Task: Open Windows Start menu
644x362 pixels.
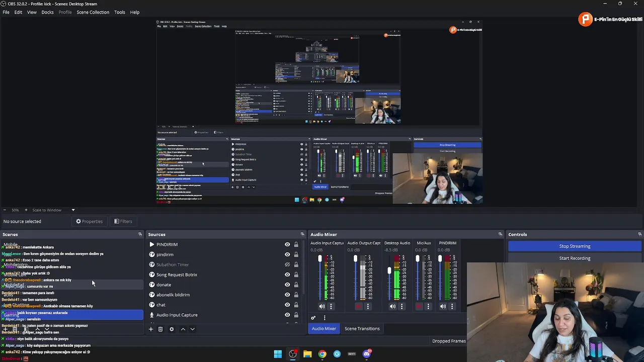Action: [278, 354]
